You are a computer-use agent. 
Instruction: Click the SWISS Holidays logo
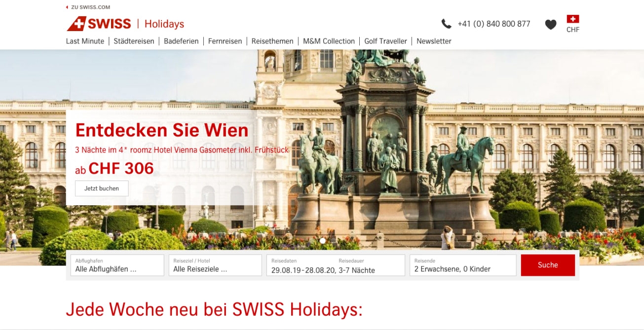point(125,24)
